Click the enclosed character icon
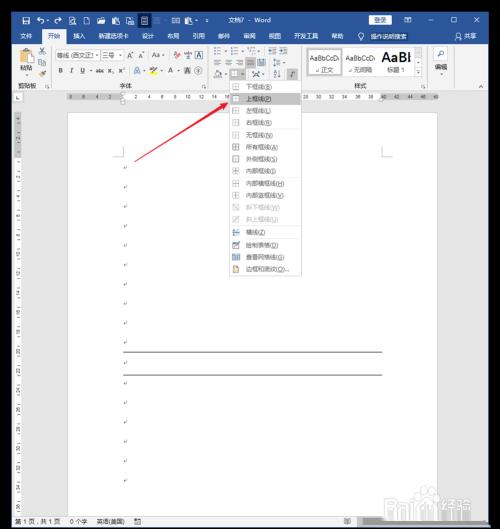Screen dimensions: 500x529 198,71
